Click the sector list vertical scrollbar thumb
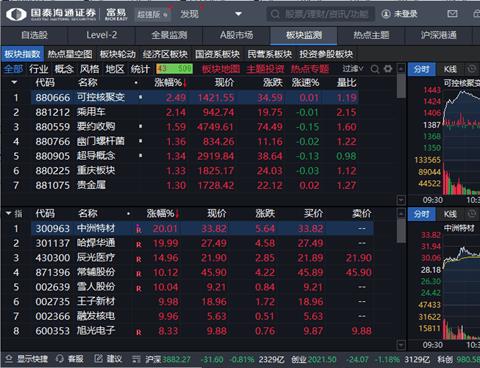Image resolution: width=480 pixels, height=368 pixels. 401,87
